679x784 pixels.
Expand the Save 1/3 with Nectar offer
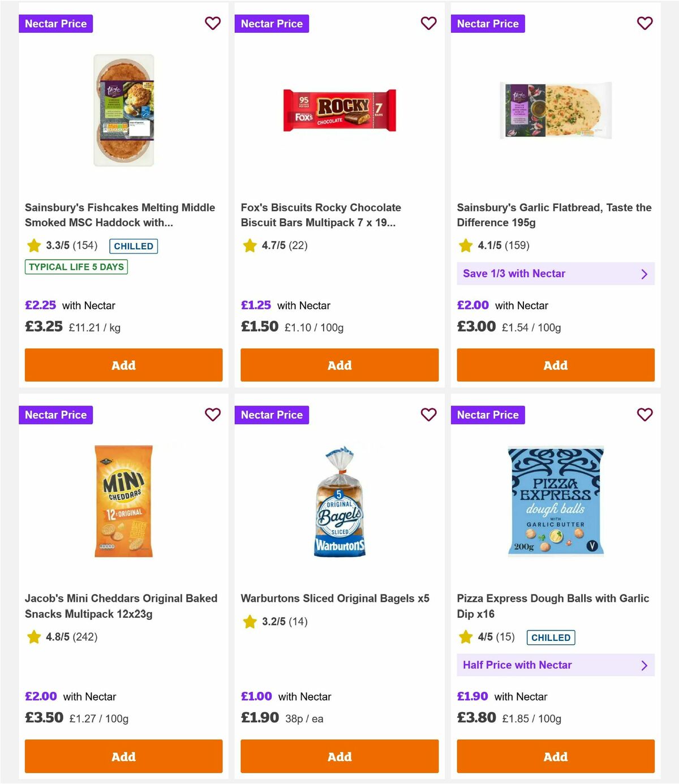click(x=555, y=273)
